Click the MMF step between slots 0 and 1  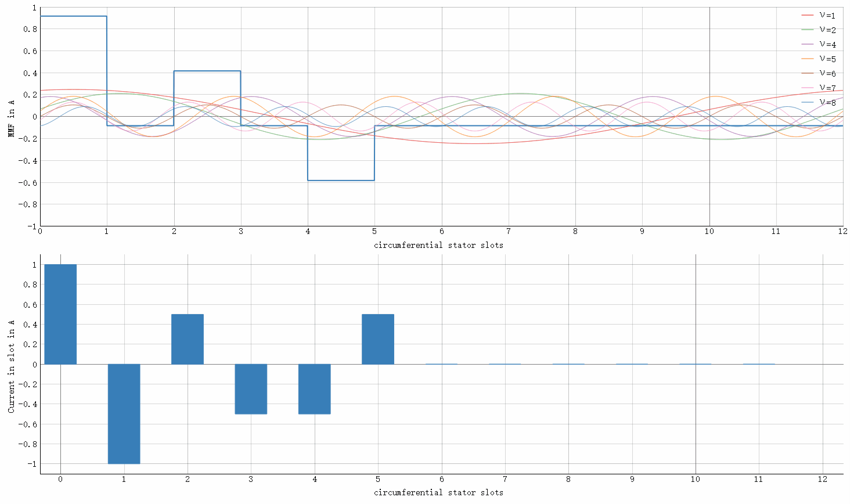tap(73, 16)
